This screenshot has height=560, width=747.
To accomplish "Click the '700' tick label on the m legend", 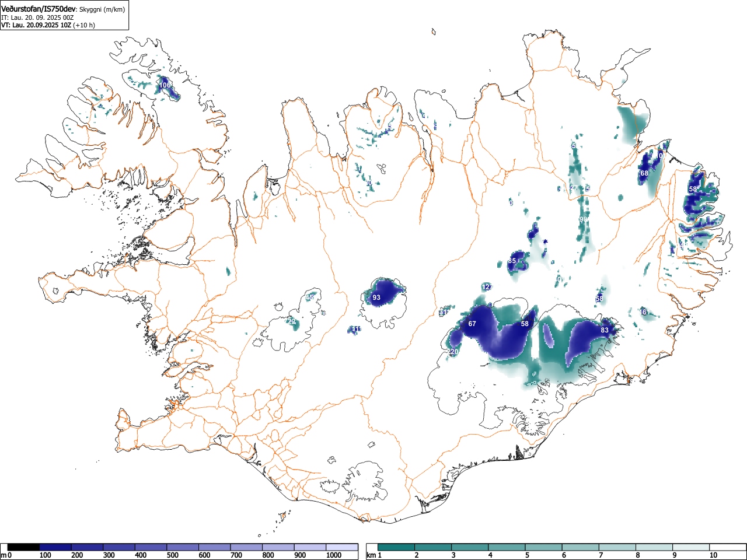I will 236,555.
